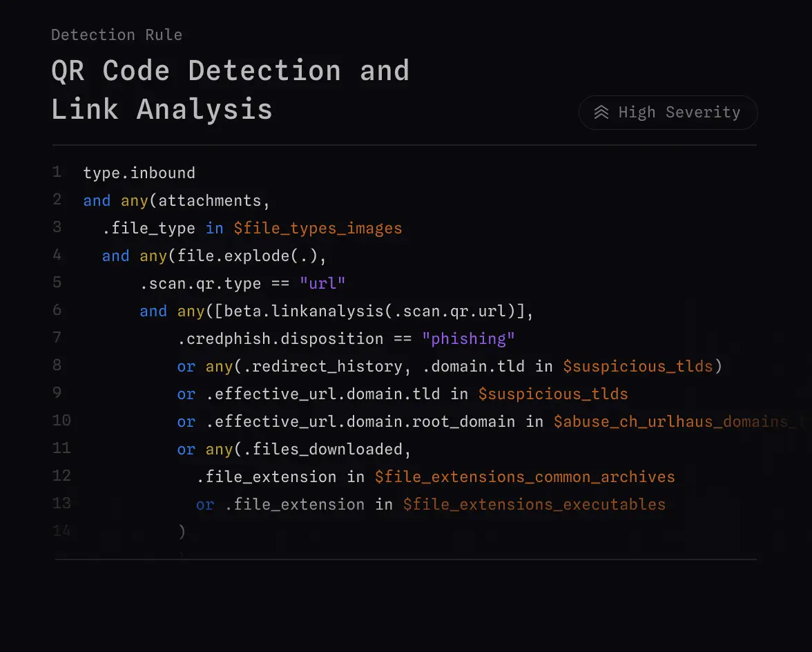Click the QR Code Detection and Link Analysis title
The height and width of the screenshot is (652, 812).
coord(230,88)
